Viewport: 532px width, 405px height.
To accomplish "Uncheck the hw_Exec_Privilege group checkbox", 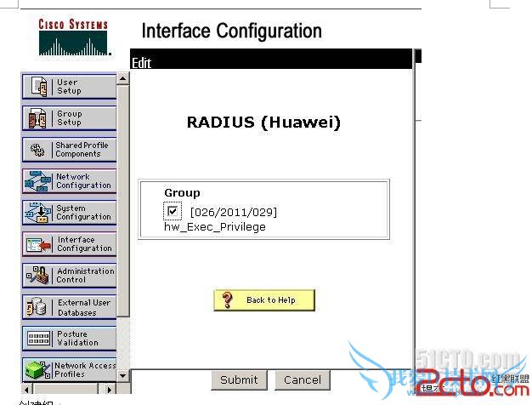I will point(173,211).
